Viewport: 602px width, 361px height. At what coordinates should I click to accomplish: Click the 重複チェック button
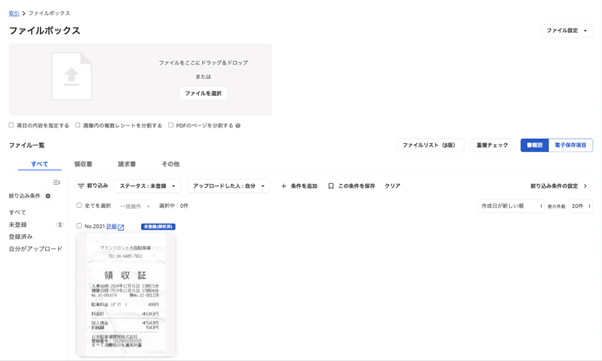[x=492, y=145]
